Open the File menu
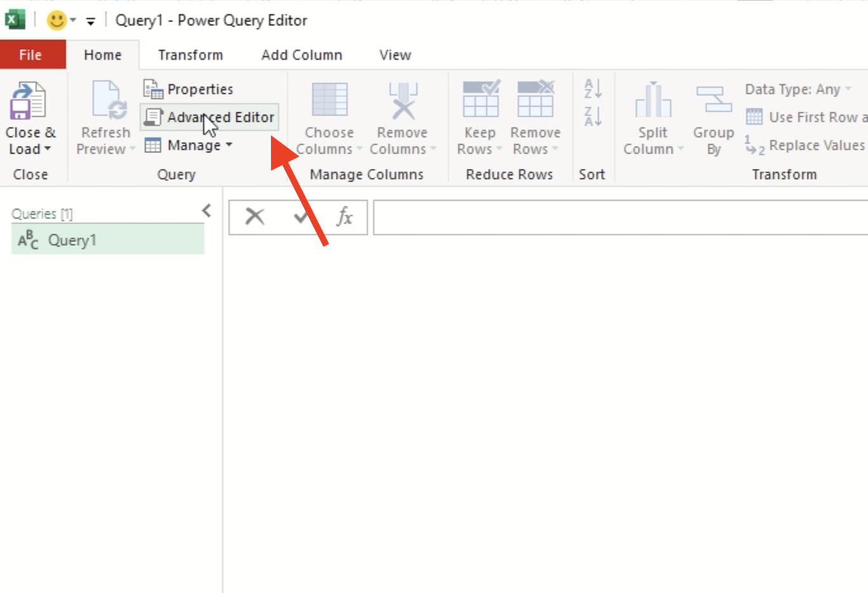868x593 pixels. (32, 55)
